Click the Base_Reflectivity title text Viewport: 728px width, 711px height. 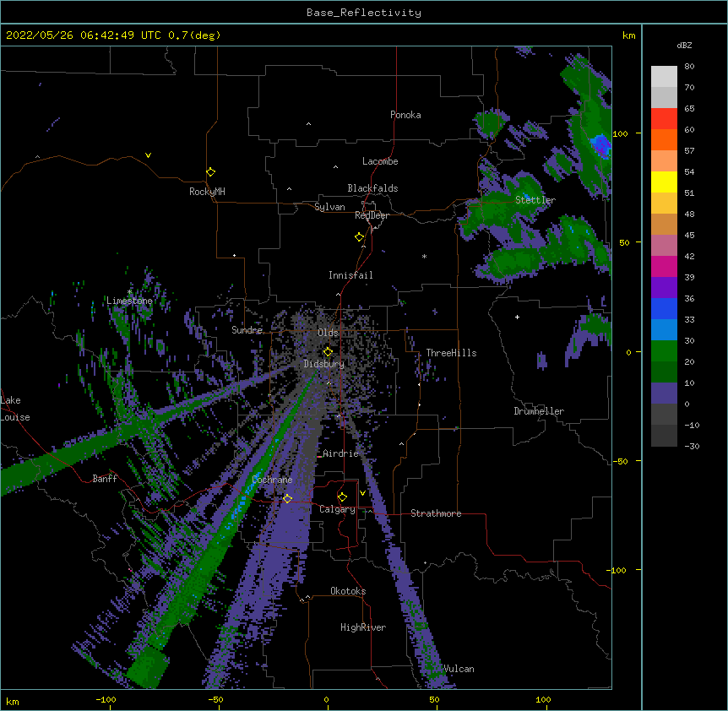coord(364,13)
